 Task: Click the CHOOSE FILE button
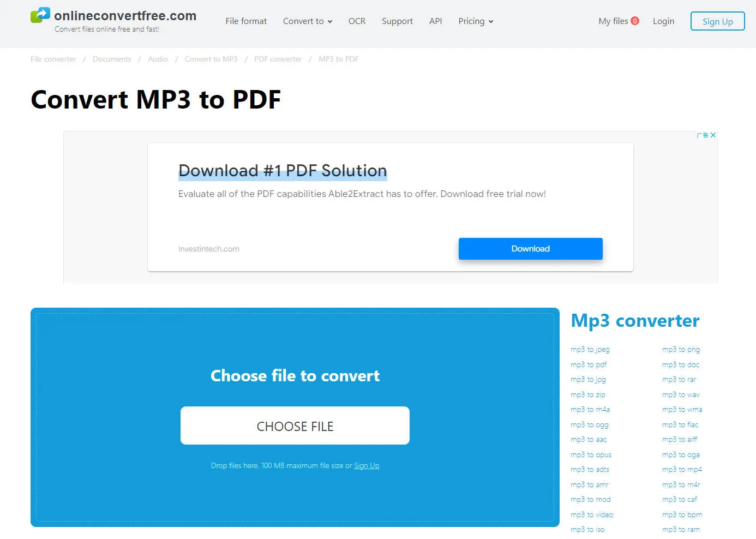[295, 426]
